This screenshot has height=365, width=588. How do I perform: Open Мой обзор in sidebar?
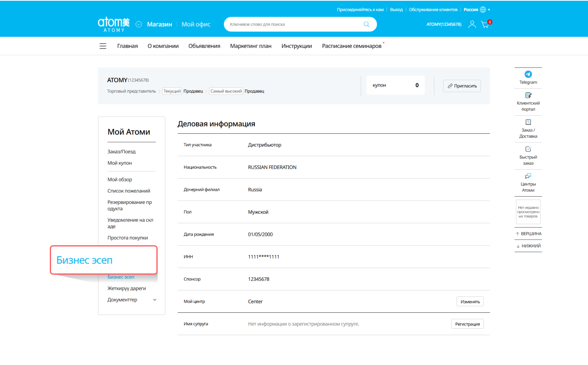(120, 179)
